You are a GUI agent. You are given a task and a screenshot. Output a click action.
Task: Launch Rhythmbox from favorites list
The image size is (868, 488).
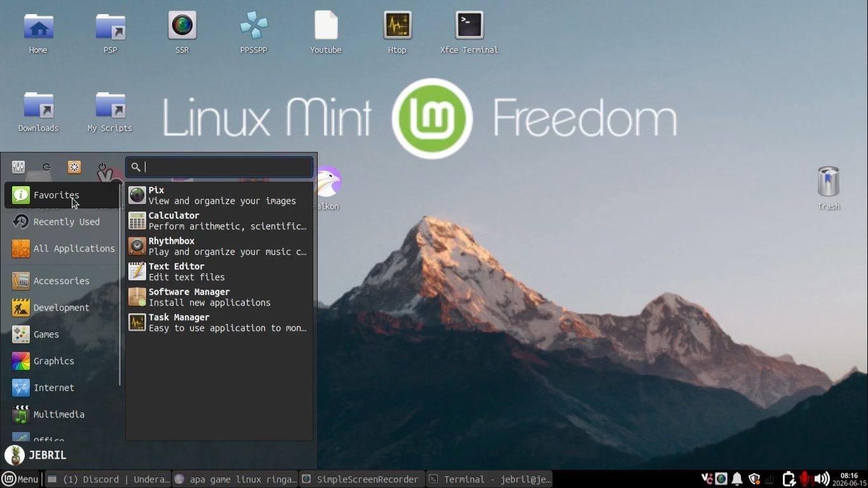point(219,246)
